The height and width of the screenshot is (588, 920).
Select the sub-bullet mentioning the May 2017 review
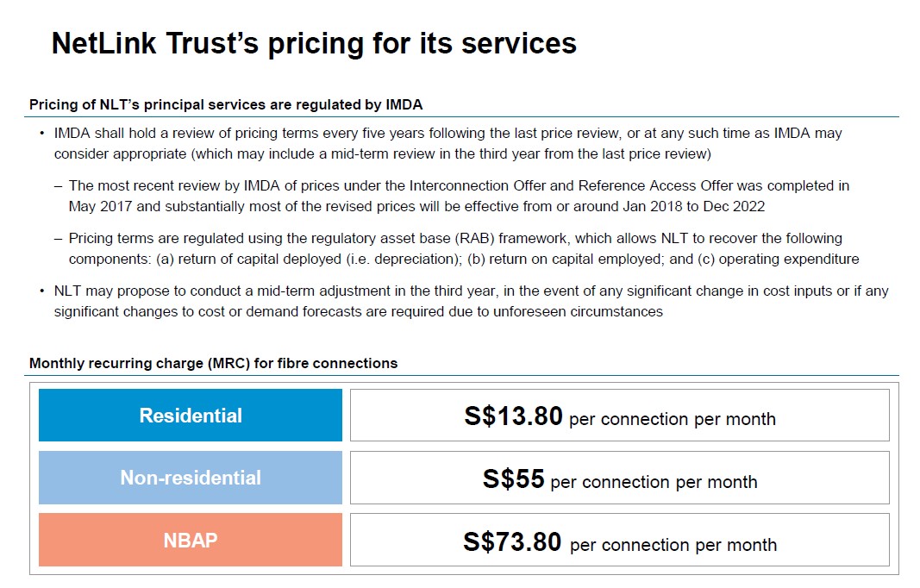pos(459,196)
